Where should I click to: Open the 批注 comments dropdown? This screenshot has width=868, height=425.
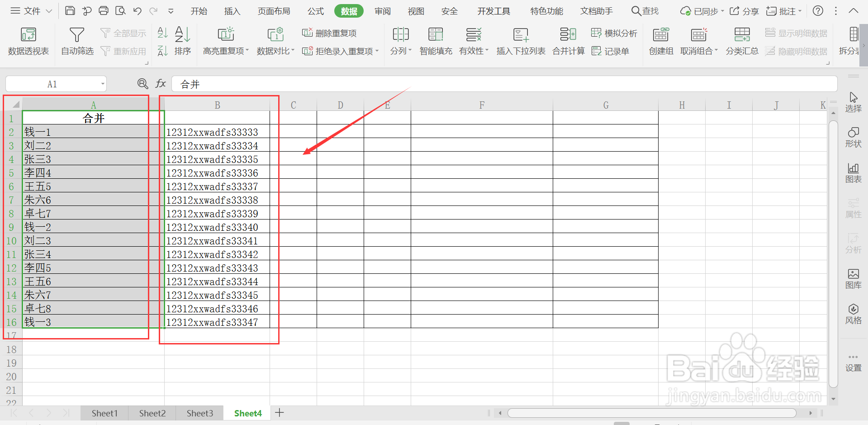784,11
